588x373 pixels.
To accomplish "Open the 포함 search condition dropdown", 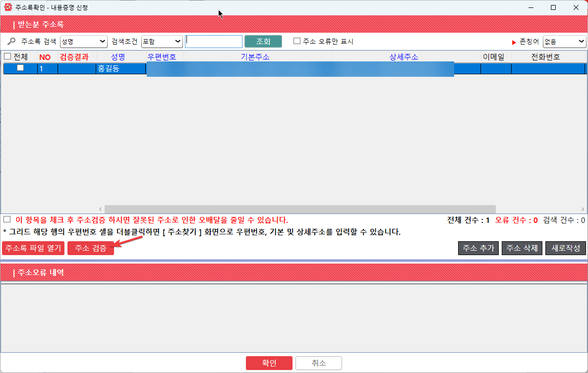I will (162, 42).
